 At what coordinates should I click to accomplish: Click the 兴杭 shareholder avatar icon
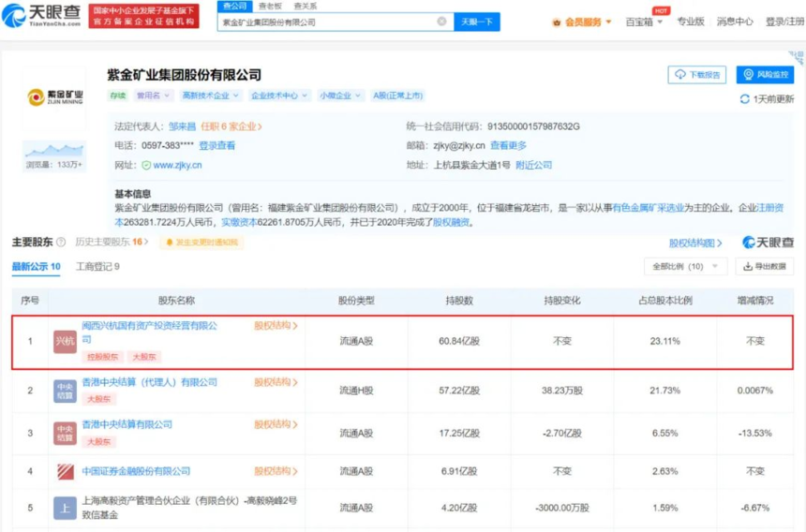click(65, 341)
